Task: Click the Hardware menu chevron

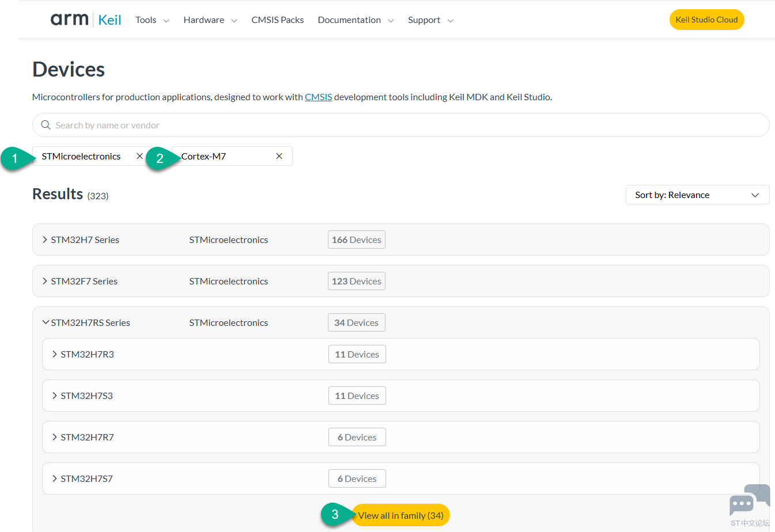Action: (x=234, y=21)
